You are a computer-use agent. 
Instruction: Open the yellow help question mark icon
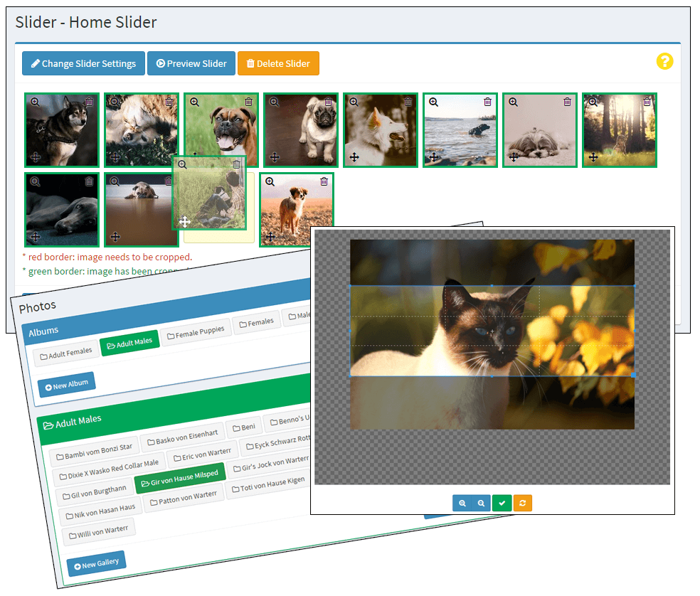[664, 61]
